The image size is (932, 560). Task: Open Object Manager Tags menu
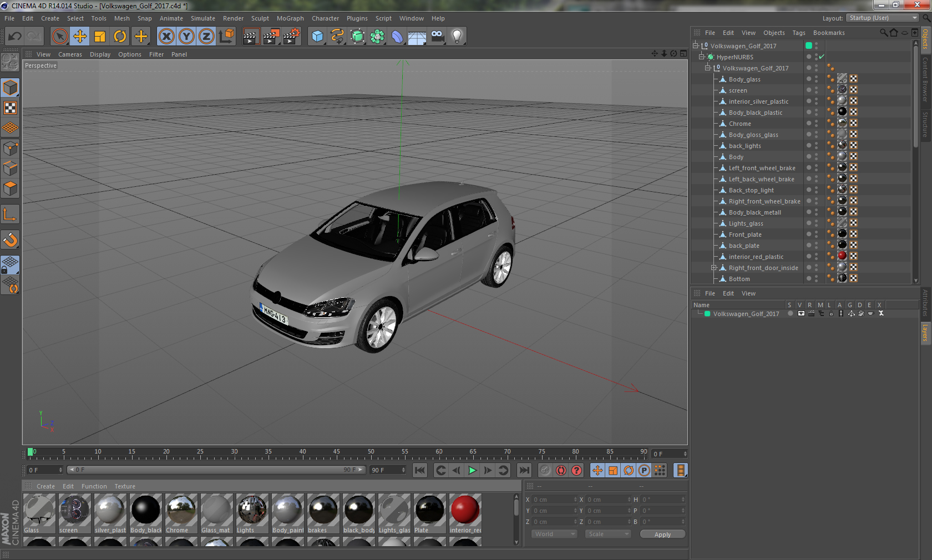(x=798, y=33)
